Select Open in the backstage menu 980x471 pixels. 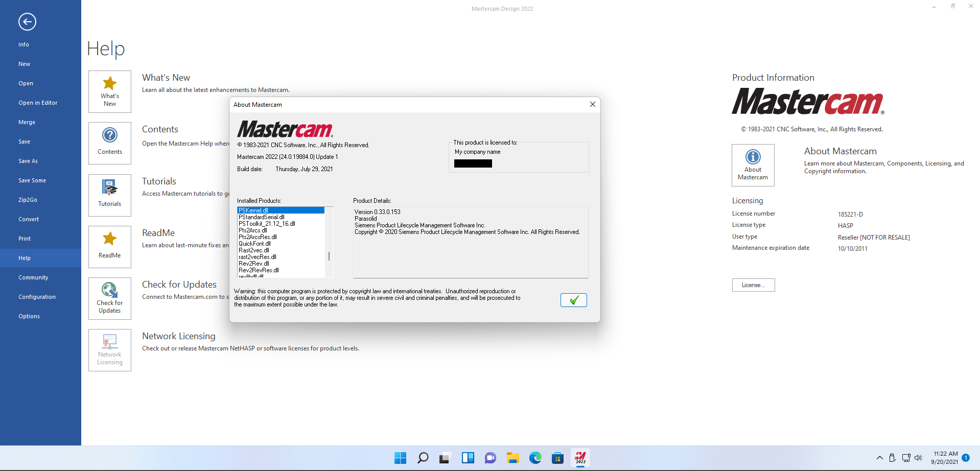point(40,83)
